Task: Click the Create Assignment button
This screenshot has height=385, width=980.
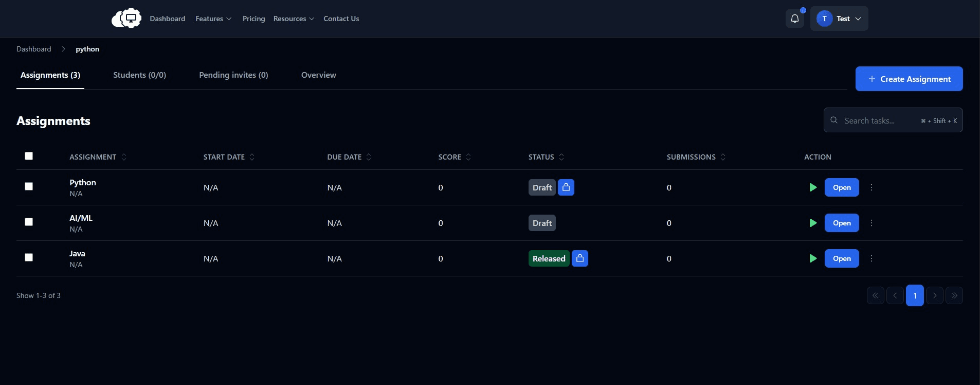Action: pos(909,79)
